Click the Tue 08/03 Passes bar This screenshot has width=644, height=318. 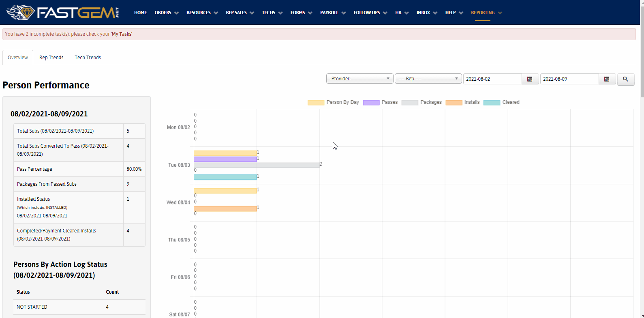pos(225,159)
